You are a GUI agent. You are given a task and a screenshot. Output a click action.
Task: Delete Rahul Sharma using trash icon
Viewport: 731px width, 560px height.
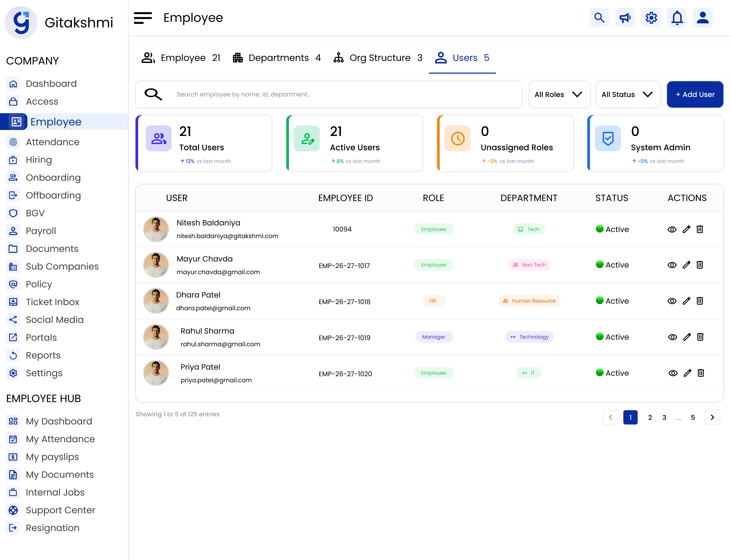700,337
